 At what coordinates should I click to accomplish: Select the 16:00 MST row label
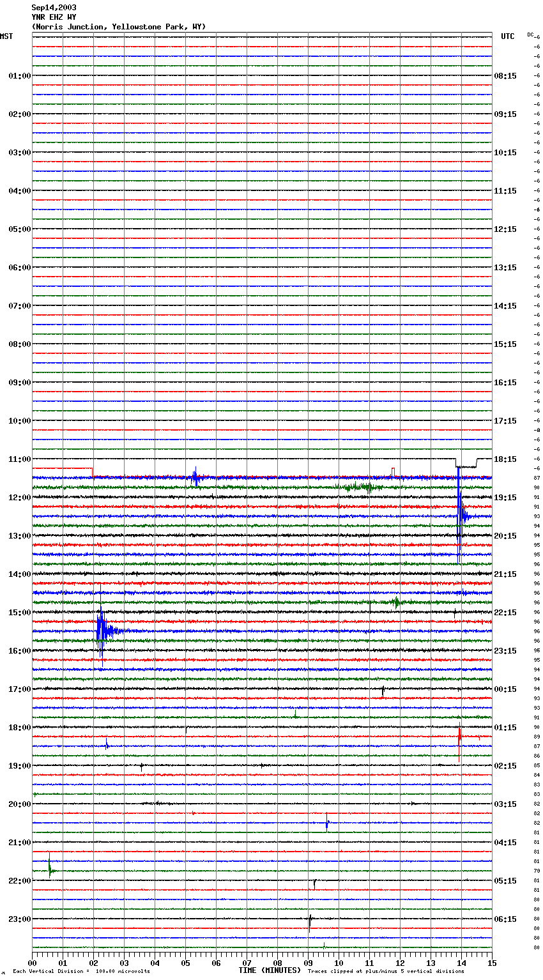pos(19,651)
